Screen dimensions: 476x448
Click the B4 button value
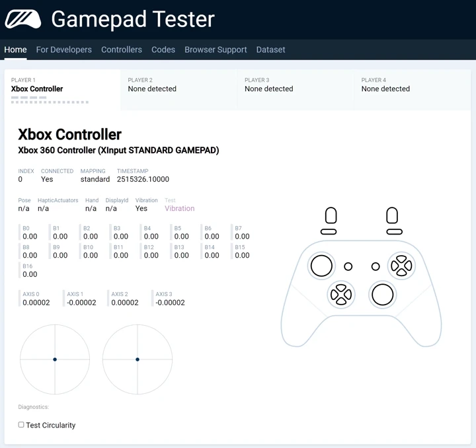[x=151, y=237]
